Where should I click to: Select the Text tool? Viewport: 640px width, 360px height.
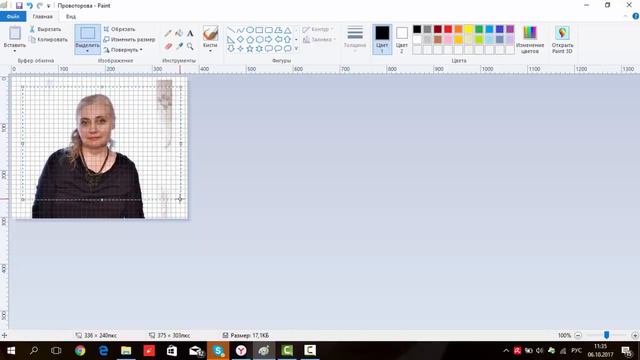[x=190, y=33]
